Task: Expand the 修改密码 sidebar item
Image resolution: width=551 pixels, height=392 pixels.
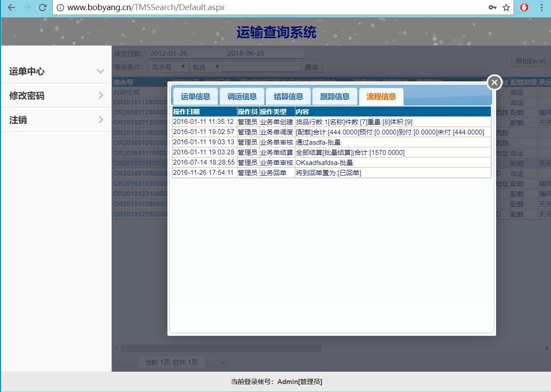Action: coord(101,96)
